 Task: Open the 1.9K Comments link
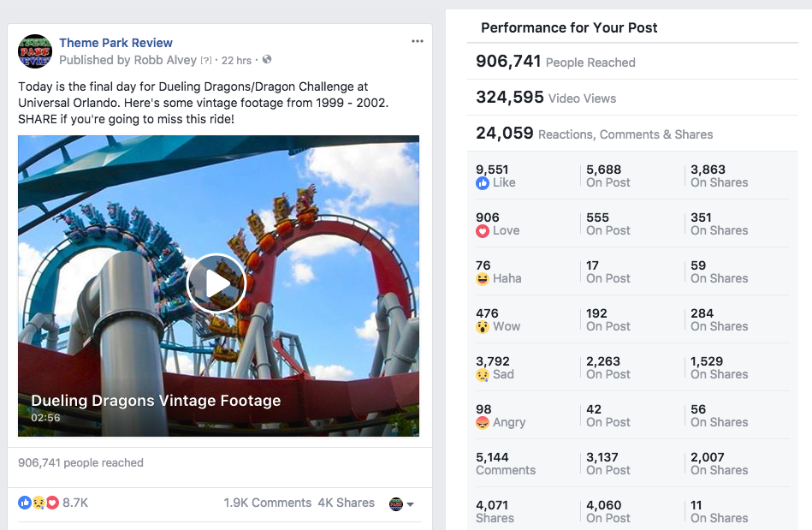pyautogui.click(x=267, y=503)
